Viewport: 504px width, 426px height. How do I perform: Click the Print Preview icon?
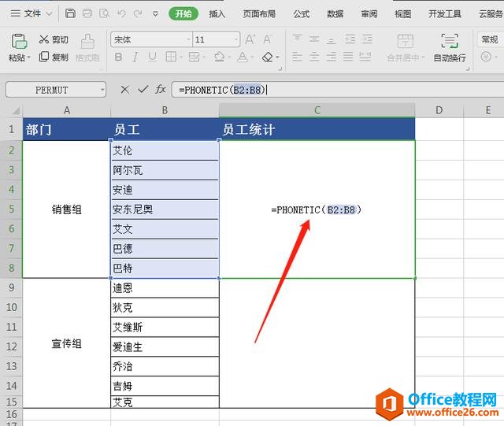(x=104, y=13)
